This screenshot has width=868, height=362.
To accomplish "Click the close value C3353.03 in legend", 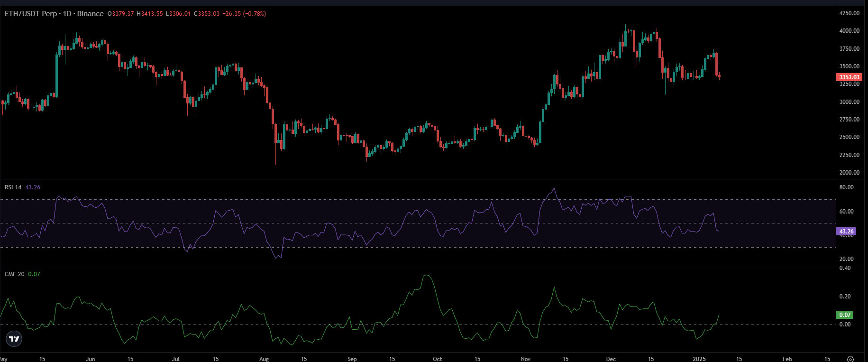I will pos(207,14).
